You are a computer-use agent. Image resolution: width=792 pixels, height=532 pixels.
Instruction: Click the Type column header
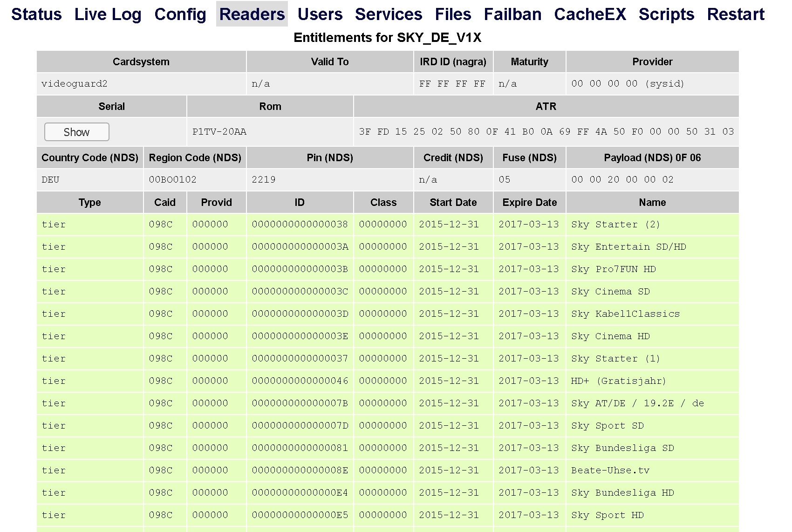tap(90, 202)
